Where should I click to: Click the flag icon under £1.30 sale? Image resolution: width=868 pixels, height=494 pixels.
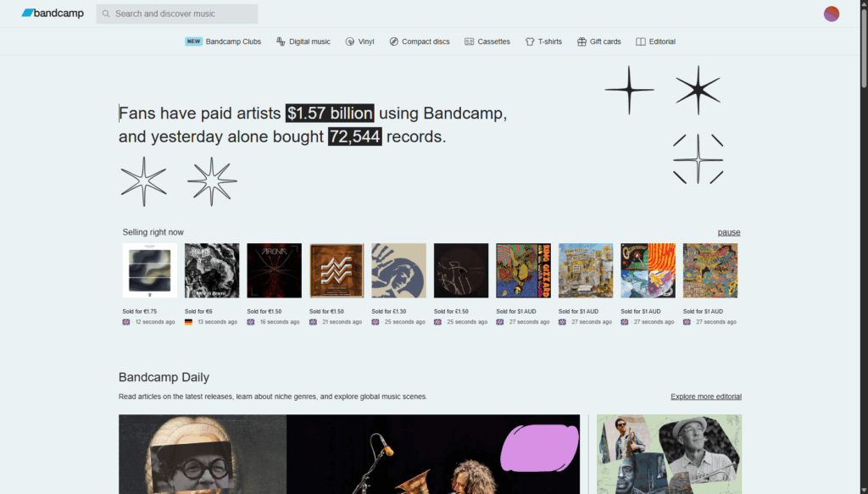coord(376,322)
